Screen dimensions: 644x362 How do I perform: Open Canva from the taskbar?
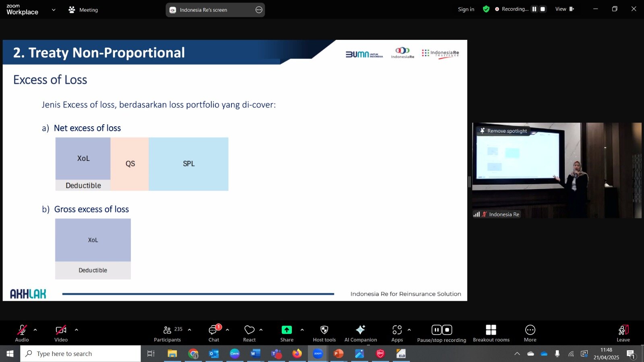(x=235, y=354)
